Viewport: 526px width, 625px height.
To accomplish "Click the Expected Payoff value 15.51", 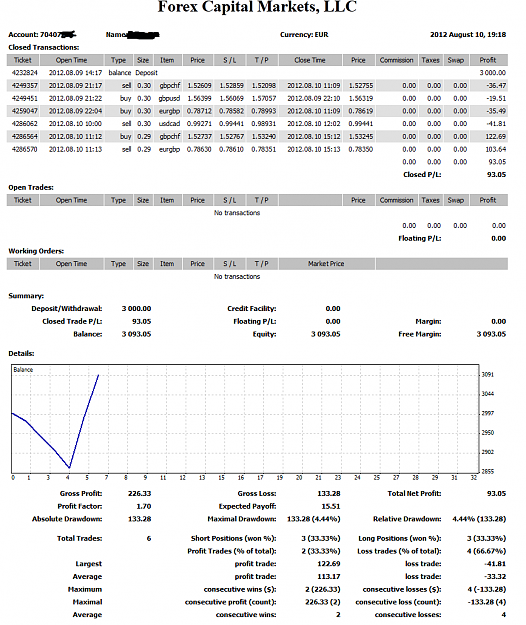I will pos(331,507).
